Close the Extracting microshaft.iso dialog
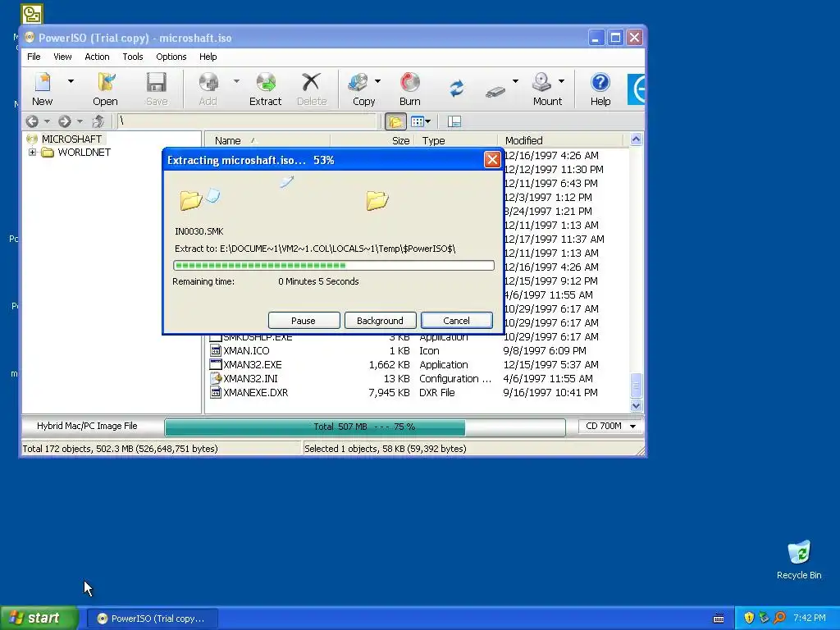840x630 pixels. click(x=492, y=160)
